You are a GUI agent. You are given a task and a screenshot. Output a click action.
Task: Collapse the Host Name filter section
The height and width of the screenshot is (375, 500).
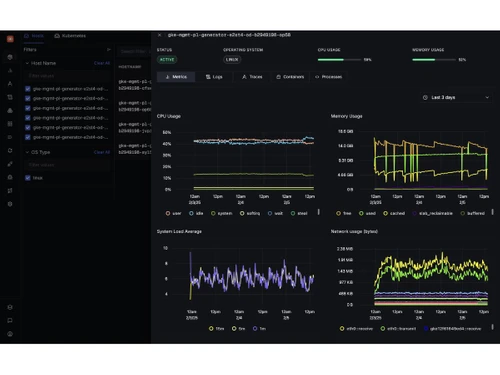pyautogui.click(x=27, y=63)
